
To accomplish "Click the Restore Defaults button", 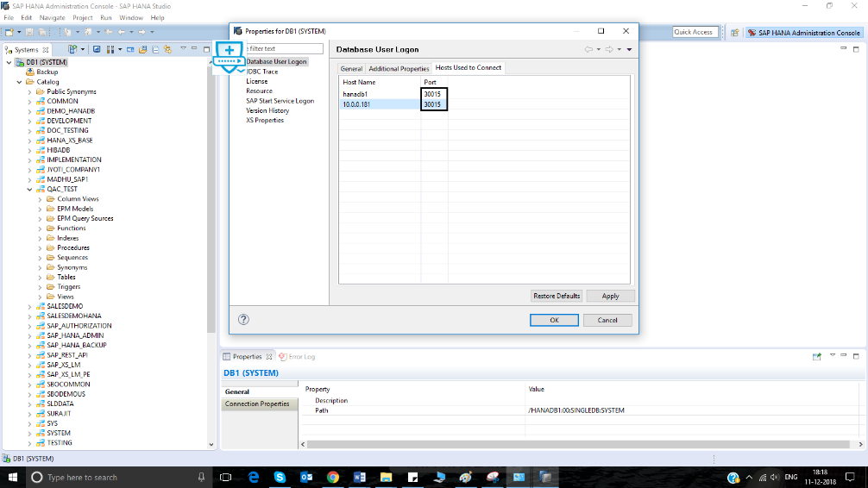I will (557, 296).
